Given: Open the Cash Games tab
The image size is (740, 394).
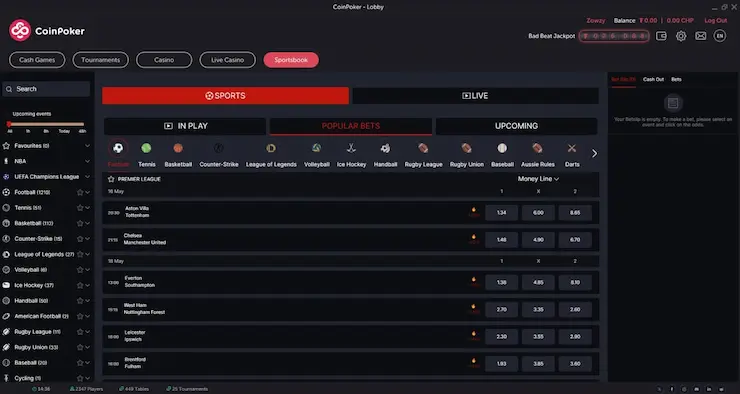Looking at the screenshot, I should [37, 60].
